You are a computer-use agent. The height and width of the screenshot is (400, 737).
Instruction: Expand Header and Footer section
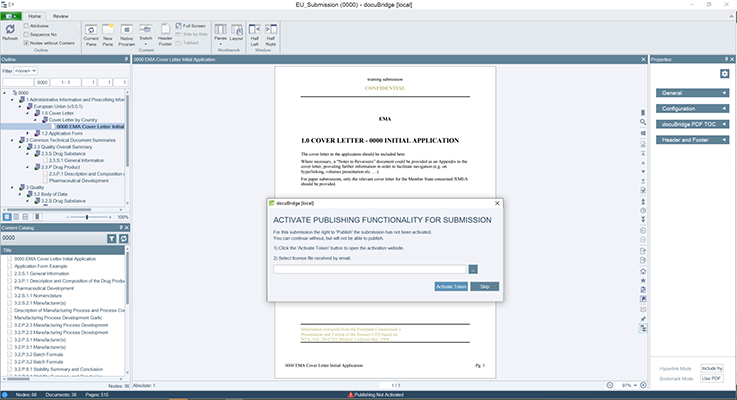point(692,140)
